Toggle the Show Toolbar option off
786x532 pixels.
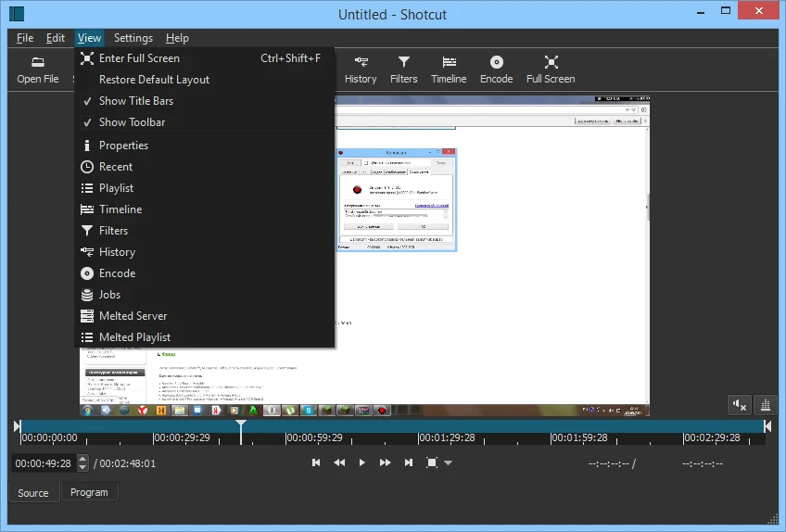132,122
